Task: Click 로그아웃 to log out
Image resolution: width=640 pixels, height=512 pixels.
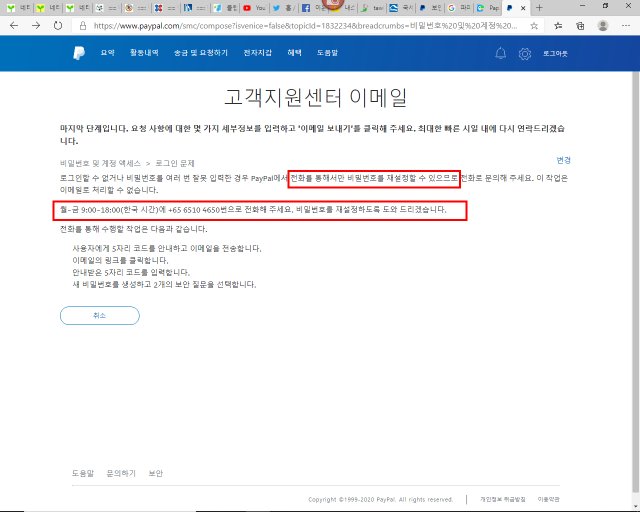Action: tap(555, 53)
